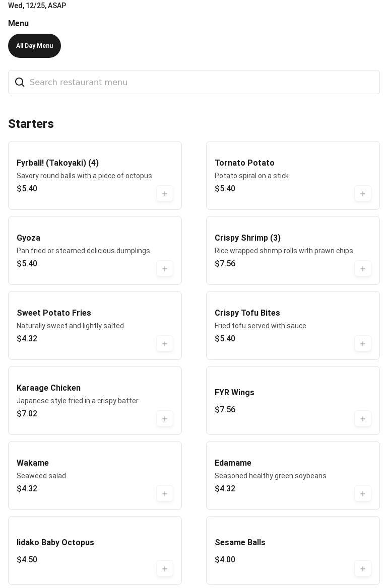388x588 pixels.
Task: Open Karaage Chicken item details
Action: coord(48,388)
